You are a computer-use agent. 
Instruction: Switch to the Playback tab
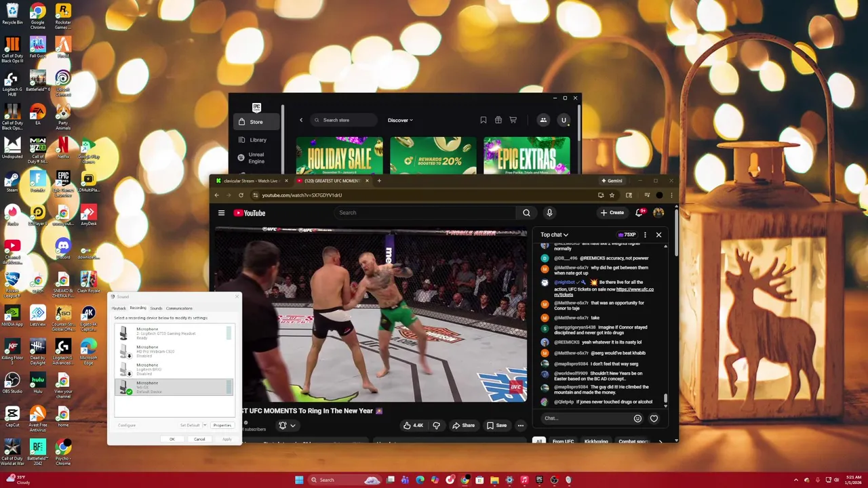(x=119, y=308)
